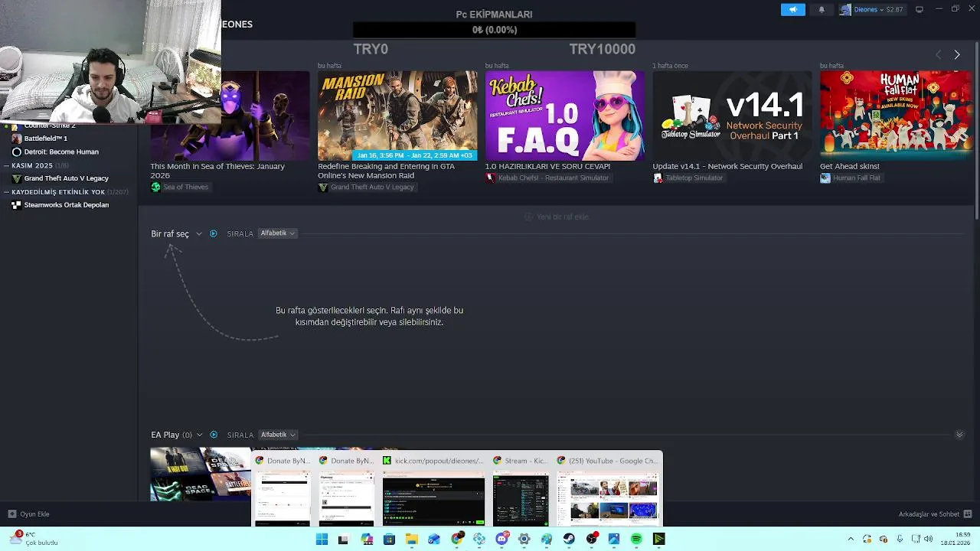Select first 'Donate ByN...' Chrome window preview
Viewport: 980px width, 551px height.
pyautogui.click(x=283, y=490)
